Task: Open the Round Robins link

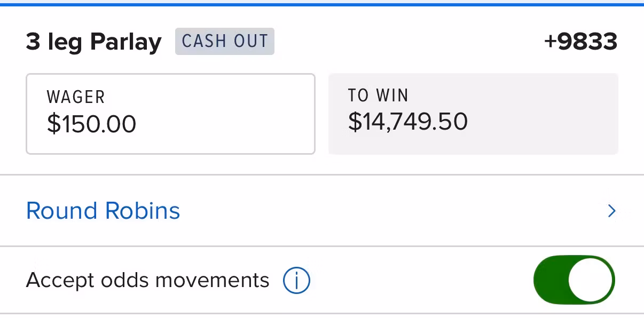Action: click(x=103, y=211)
